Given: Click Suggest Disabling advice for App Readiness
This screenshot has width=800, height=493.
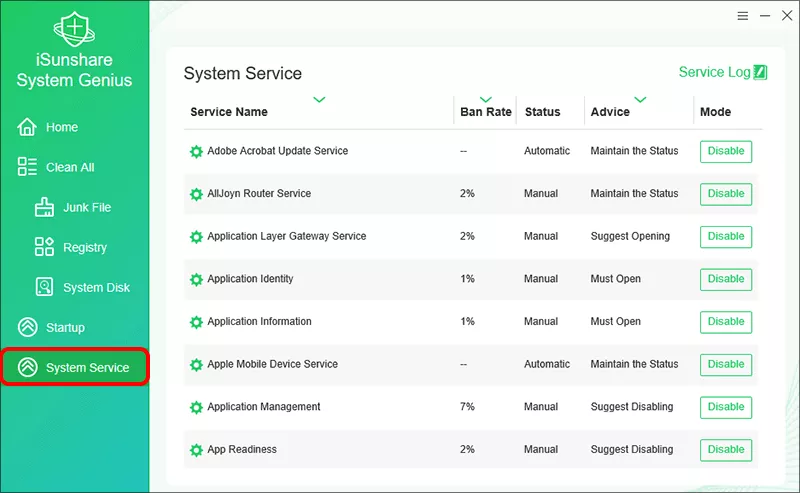Looking at the screenshot, I should click(x=632, y=450).
